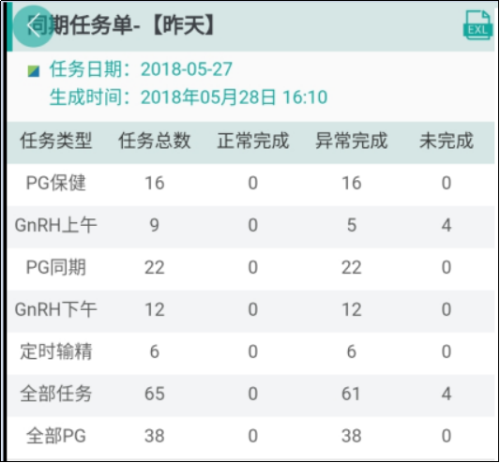Open the PG保健 task row
The height and width of the screenshot is (463, 500).
[251, 183]
